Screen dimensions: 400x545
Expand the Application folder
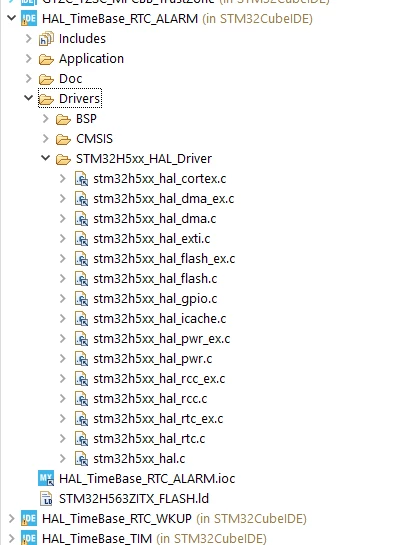tap(29, 58)
